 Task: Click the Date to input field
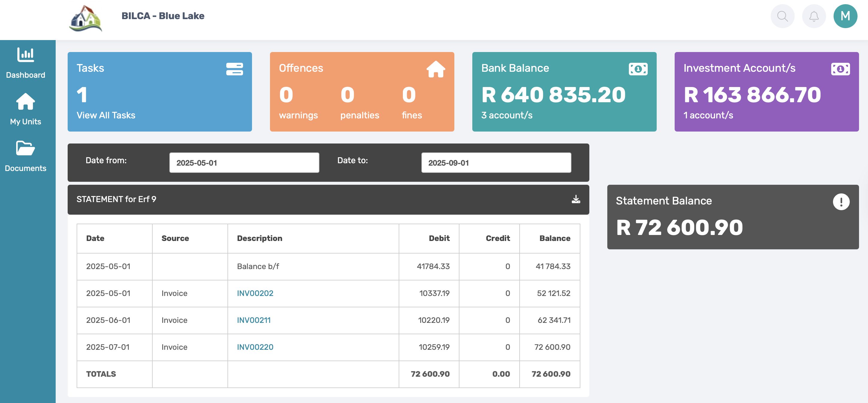tap(496, 163)
